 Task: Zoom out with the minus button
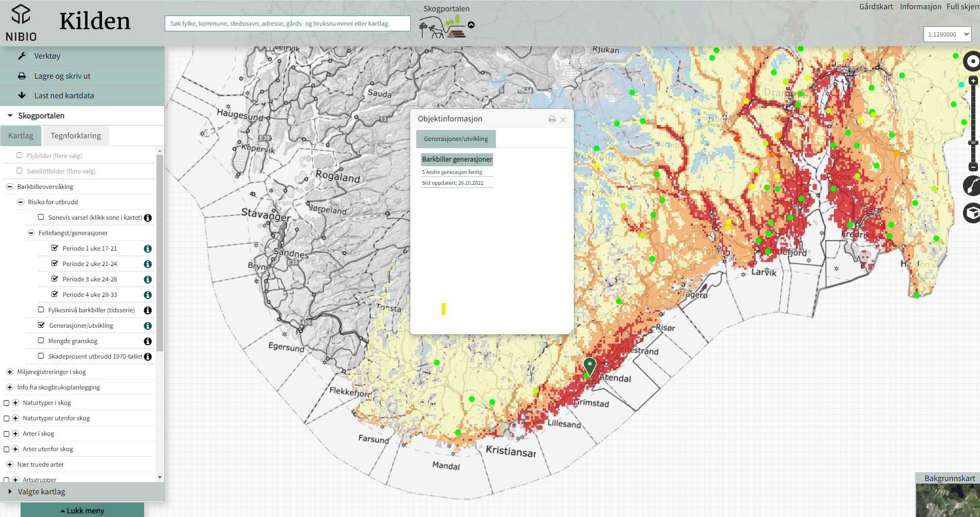coord(973,167)
